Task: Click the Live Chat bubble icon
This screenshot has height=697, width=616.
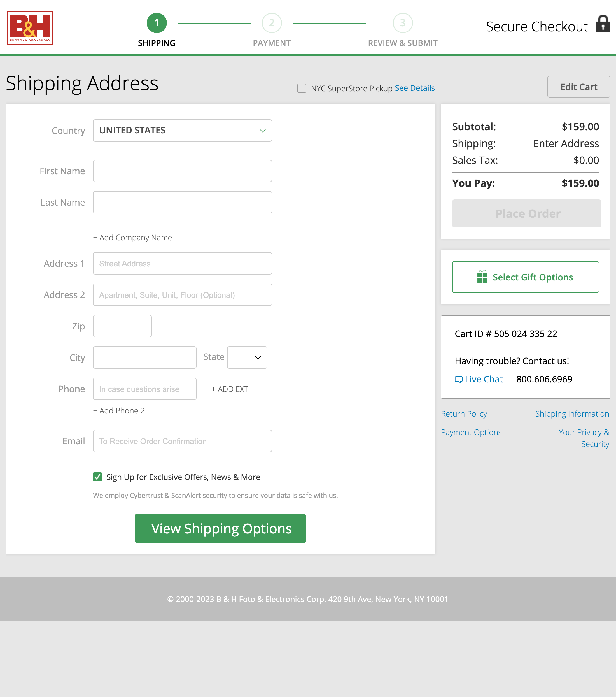Action: pos(458,380)
